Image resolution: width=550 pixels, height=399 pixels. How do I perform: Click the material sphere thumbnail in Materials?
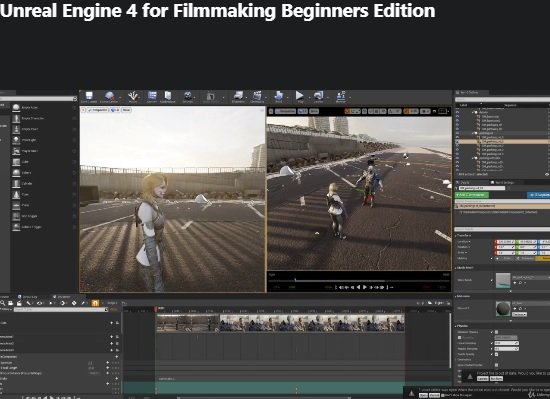(x=503, y=309)
